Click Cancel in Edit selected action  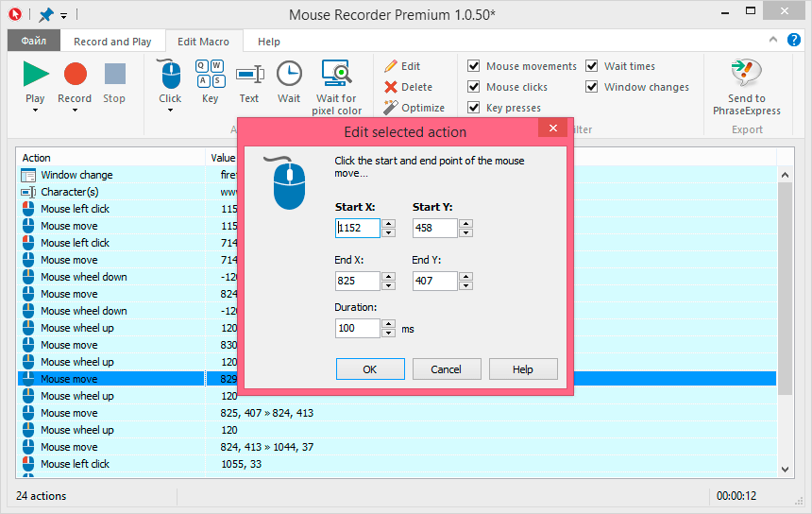pyautogui.click(x=446, y=368)
